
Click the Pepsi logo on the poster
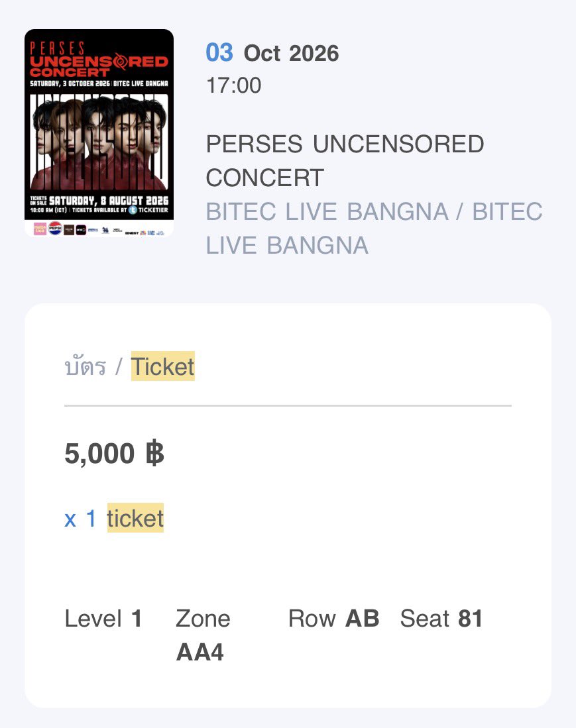(x=55, y=228)
